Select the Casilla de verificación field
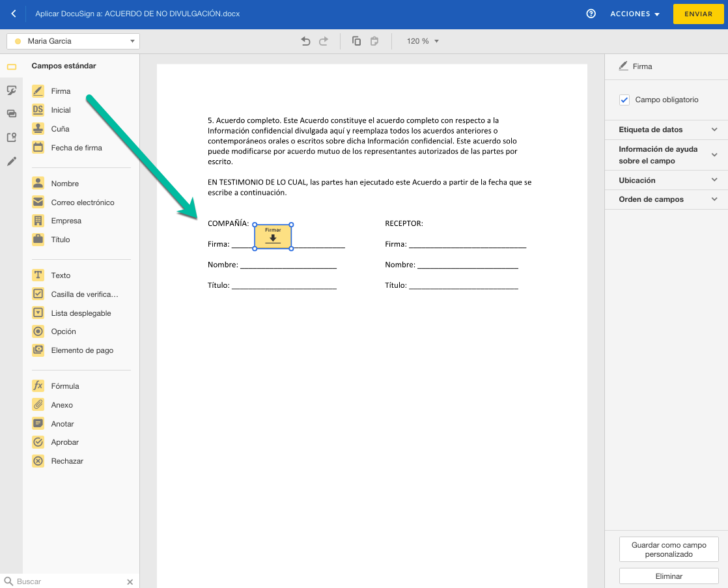 click(85, 294)
